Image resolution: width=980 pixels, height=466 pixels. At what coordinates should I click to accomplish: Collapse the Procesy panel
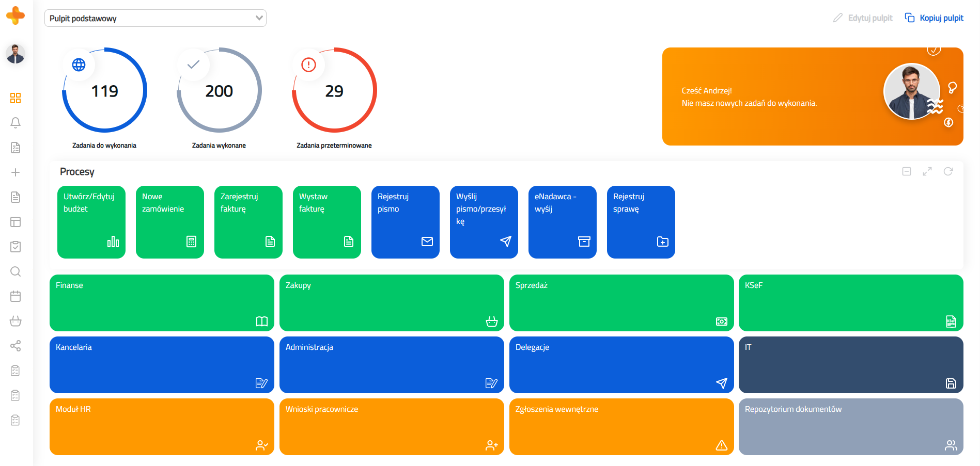[907, 171]
